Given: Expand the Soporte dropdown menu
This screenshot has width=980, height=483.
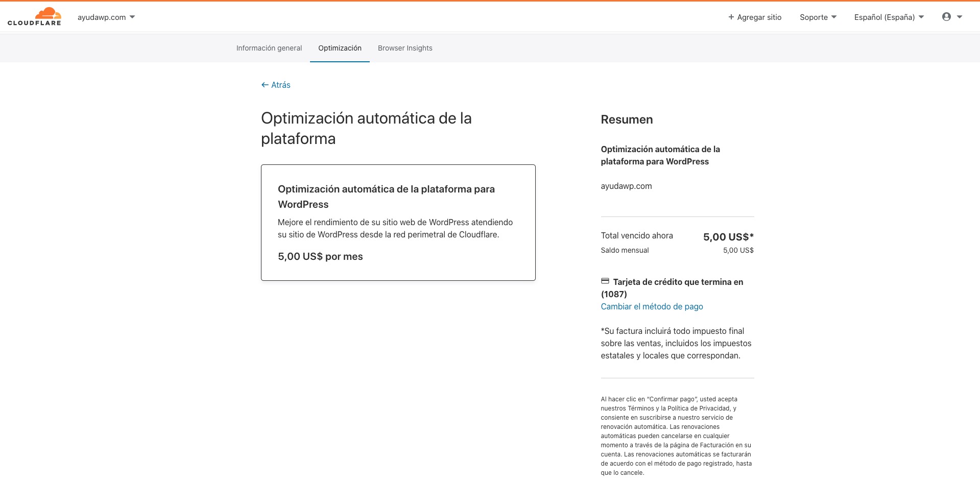Looking at the screenshot, I should pos(818,17).
